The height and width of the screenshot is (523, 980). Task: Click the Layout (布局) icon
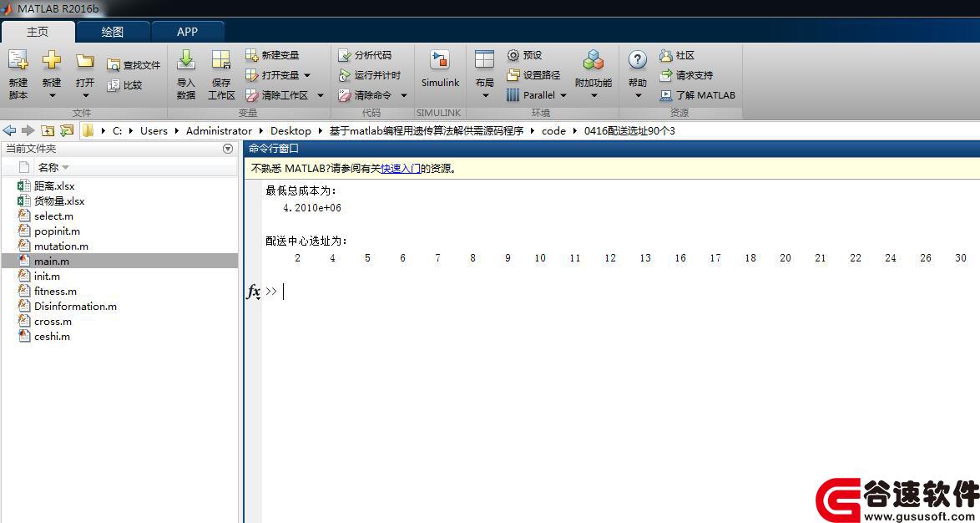tap(484, 60)
